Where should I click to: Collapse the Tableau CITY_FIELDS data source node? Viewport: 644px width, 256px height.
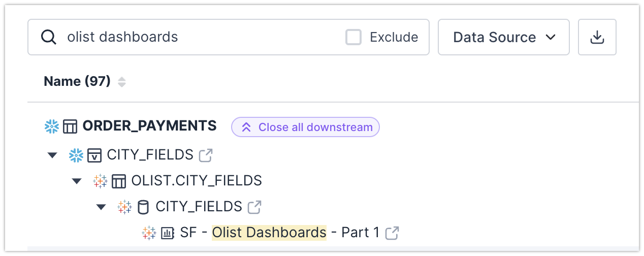click(x=101, y=207)
